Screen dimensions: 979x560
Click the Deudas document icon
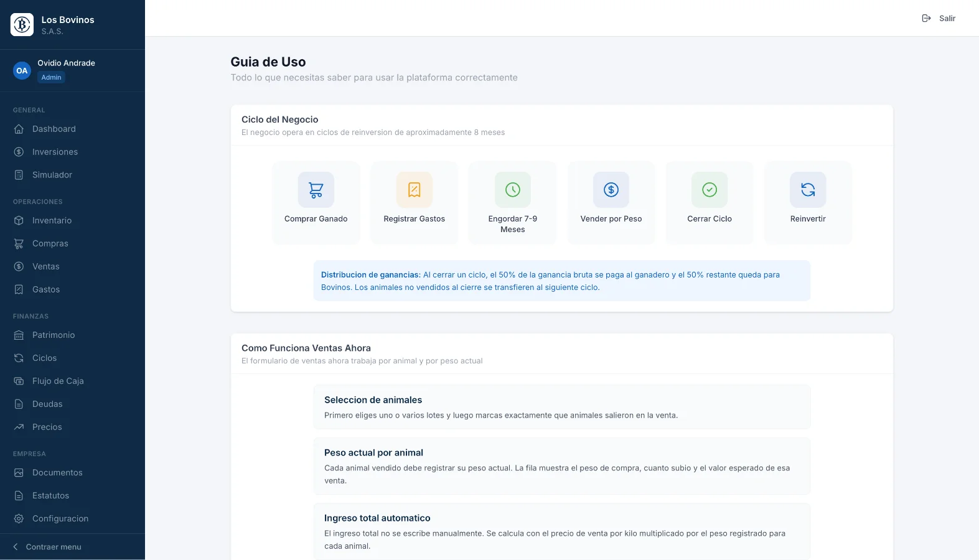click(x=19, y=404)
